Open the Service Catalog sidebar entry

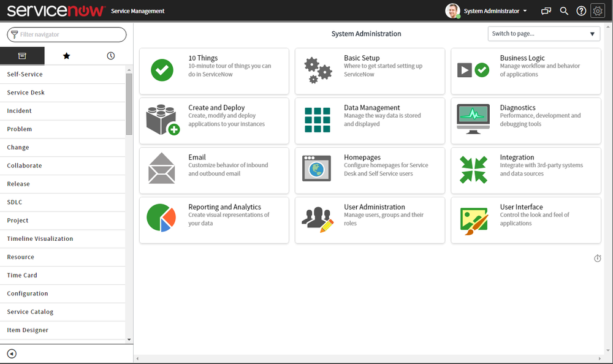coord(29,311)
